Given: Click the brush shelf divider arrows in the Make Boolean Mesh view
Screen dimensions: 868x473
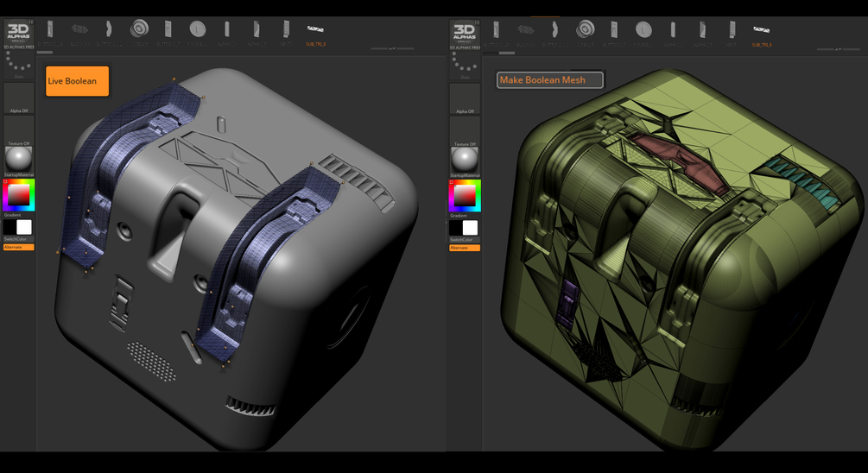Looking at the screenshot, I should click(x=838, y=49).
